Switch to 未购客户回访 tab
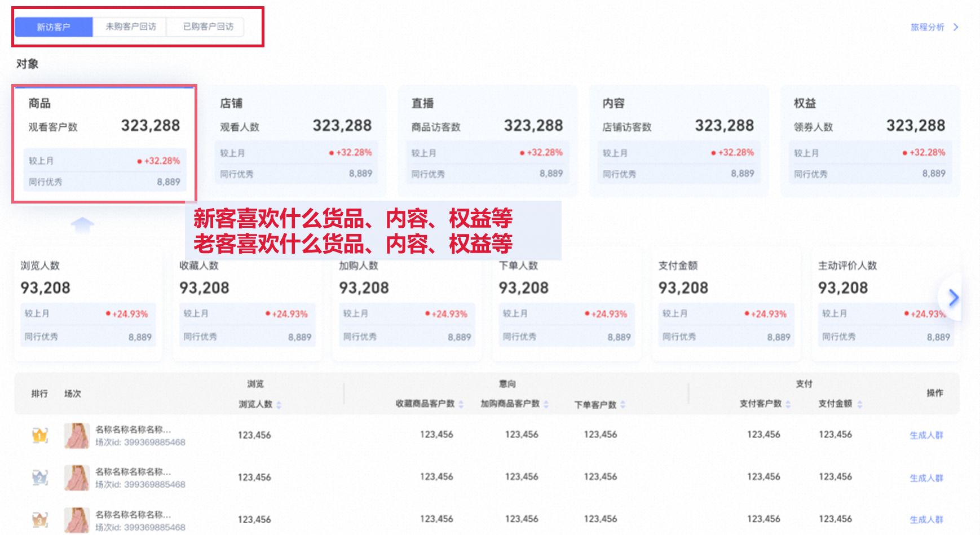 130,27
